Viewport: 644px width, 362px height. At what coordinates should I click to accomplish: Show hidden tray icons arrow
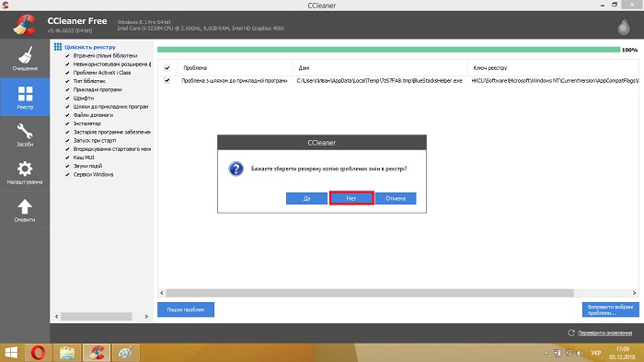(x=546, y=353)
